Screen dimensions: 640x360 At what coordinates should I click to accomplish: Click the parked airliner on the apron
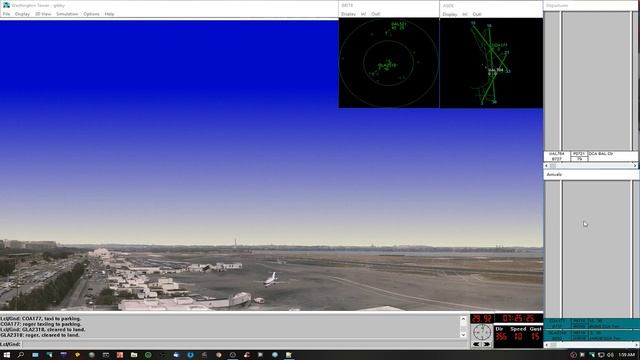click(x=271, y=279)
